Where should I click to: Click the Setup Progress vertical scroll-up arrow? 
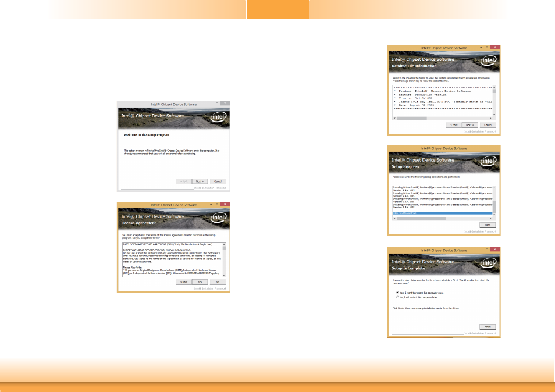(494, 187)
